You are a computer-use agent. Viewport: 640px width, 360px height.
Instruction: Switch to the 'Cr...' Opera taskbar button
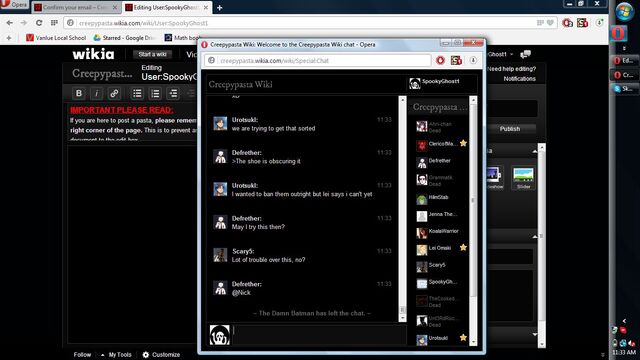click(x=624, y=75)
